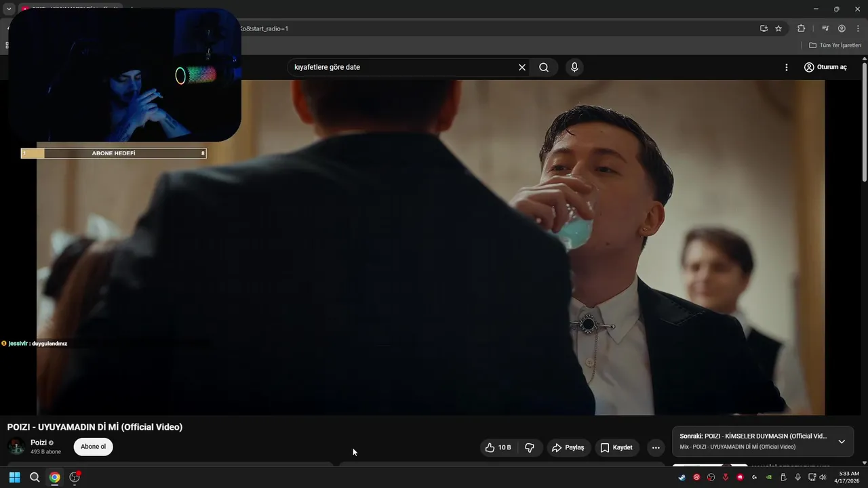Open the NVIDIA tray icon

tap(769, 477)
